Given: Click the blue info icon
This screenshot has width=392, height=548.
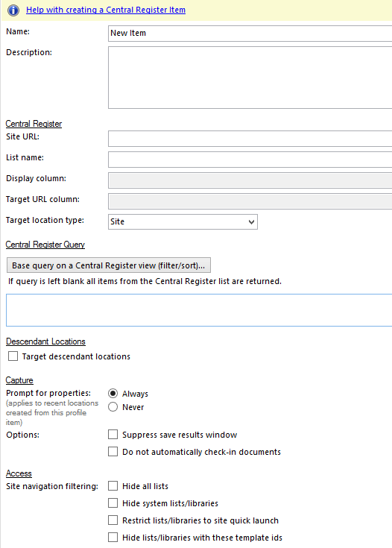Looking at the screenshot, I should tap(13, 10).
